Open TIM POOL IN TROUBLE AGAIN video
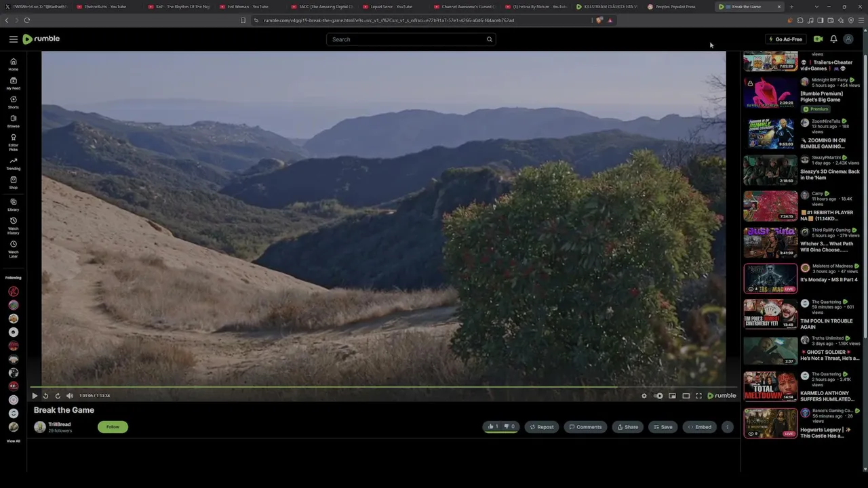This screenshot has width=868, height=488. click(770, 314)
